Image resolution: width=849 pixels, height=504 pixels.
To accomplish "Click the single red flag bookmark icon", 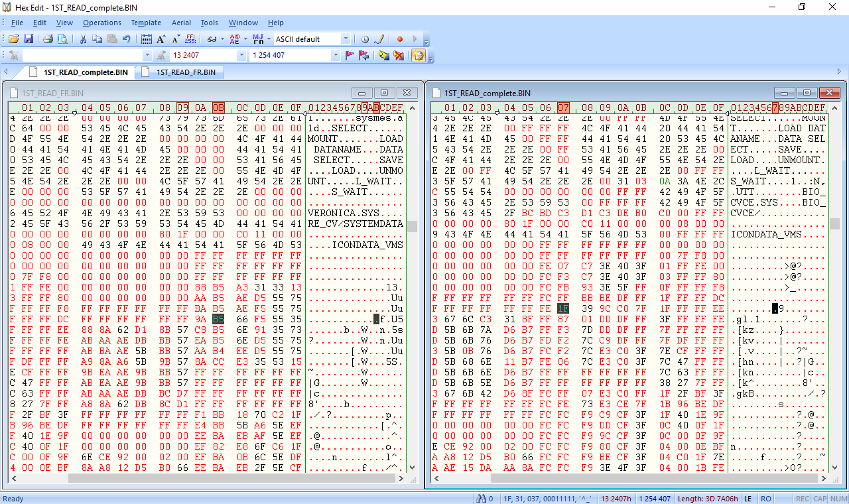I will tap(350, 55).
